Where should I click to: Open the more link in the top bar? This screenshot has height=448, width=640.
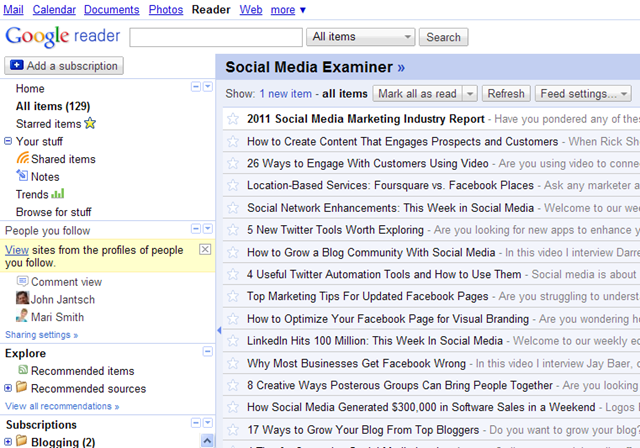pos(283,9)
